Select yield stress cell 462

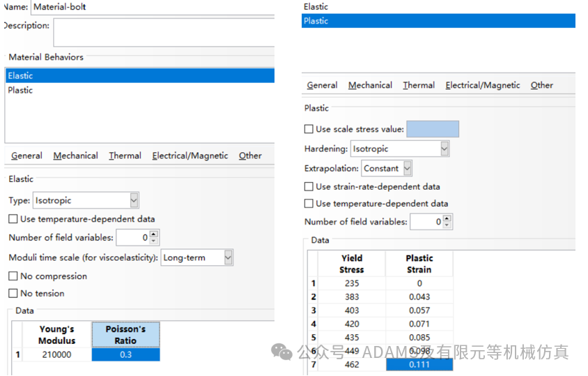(x=352, y=364)
